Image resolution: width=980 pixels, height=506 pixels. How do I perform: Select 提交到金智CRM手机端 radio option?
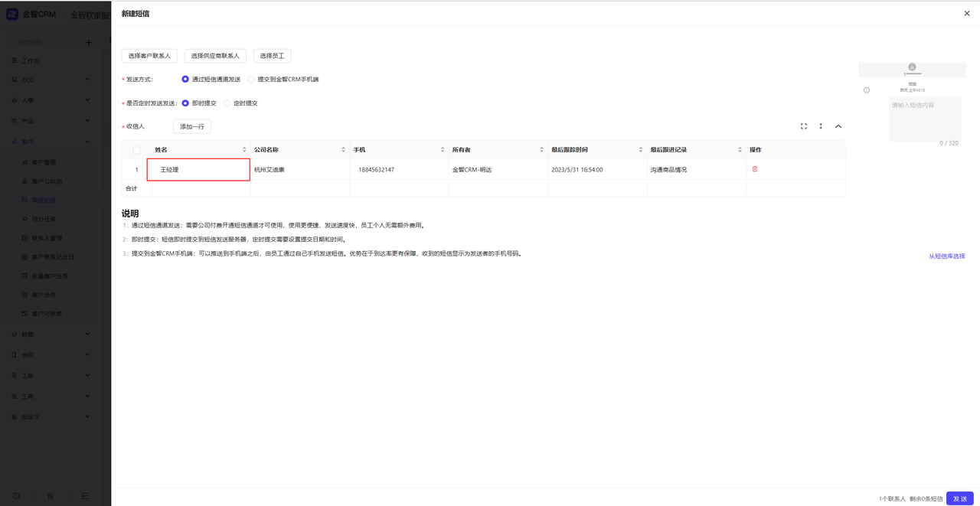(251, 79)
